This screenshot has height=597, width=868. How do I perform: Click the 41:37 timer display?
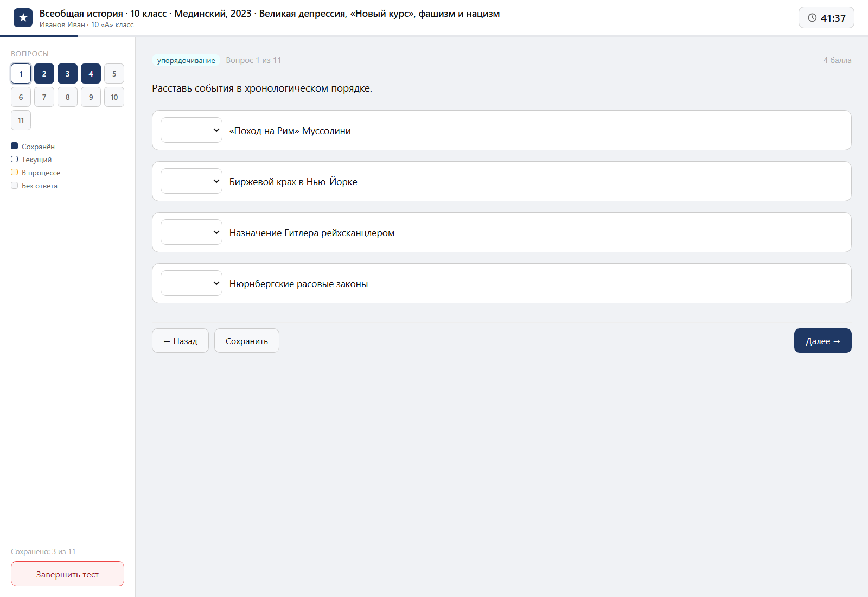tap(826, 18)
